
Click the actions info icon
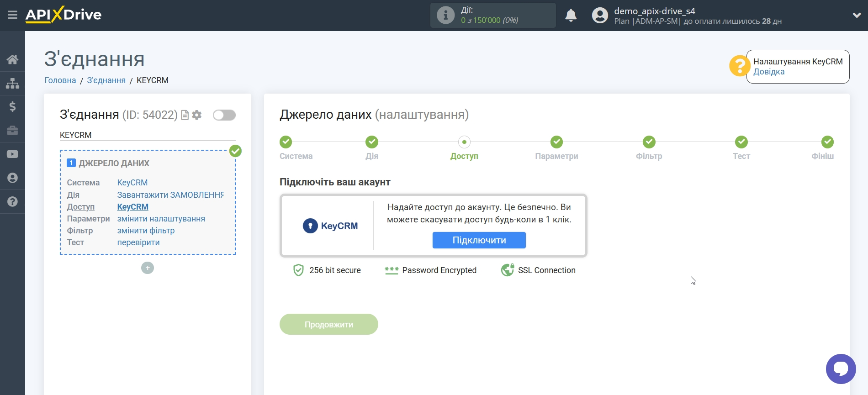point(445,15)
